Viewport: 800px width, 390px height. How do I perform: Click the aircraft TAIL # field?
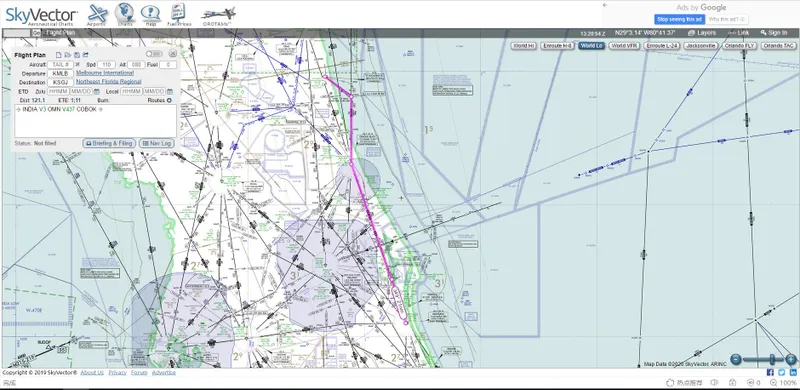coord(60,65)
